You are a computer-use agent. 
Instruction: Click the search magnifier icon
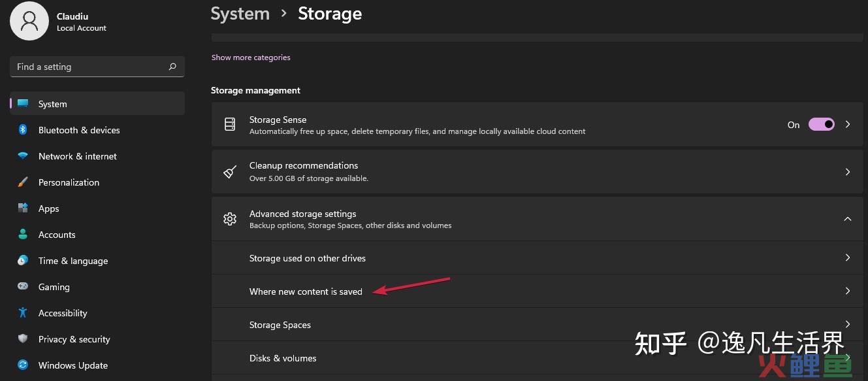(x=172, y=67)
